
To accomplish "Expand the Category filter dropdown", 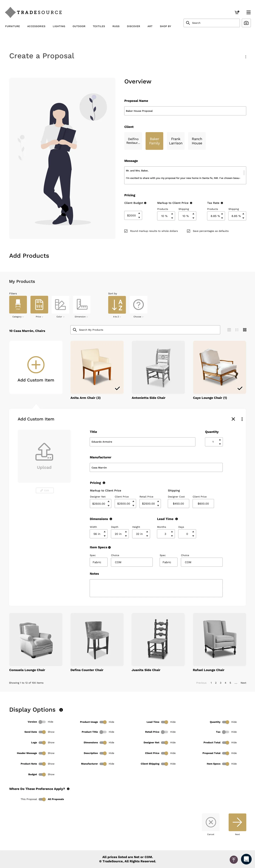I will pyautogui.click(x=18, y=317).
